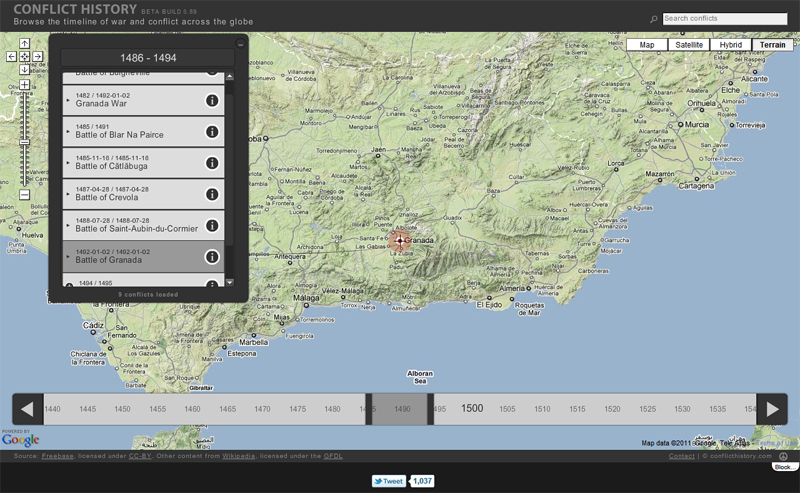
Task: Click the Tweet button
Action: pyautogui.click(x=389, y=481)
